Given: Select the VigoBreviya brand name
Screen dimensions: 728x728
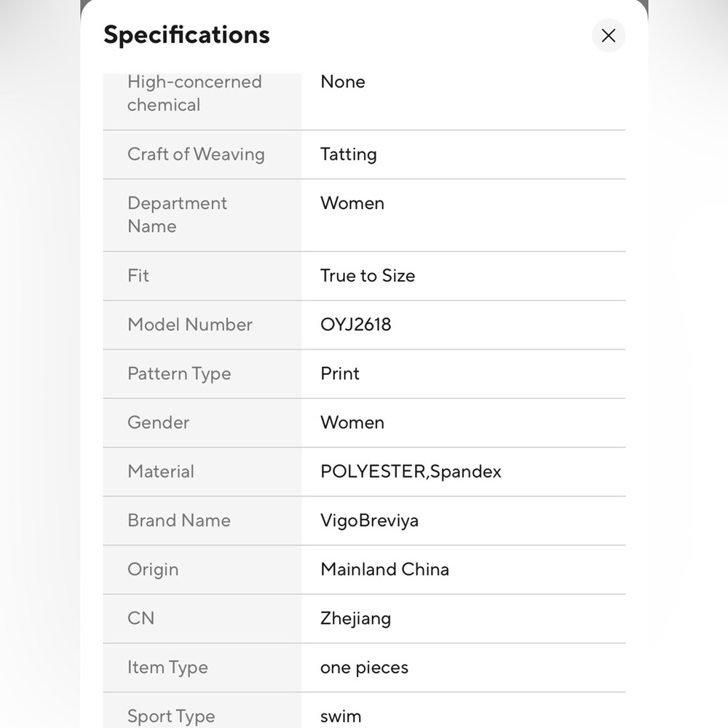Looking at the screenshot, I should tap(370, 521).
